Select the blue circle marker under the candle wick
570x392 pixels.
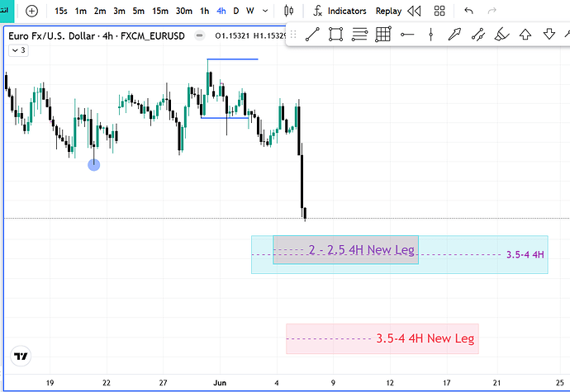coord(94,165)
